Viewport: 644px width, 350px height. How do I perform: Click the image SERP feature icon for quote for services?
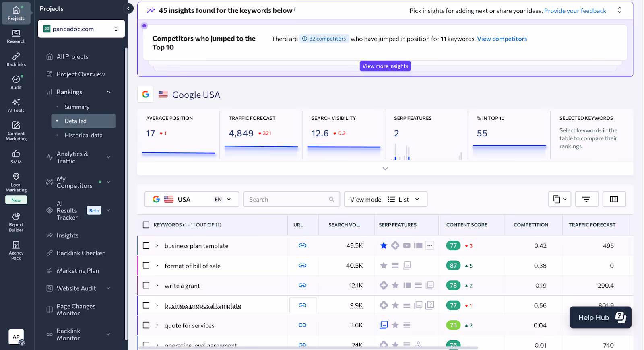pyautogui.click(x=384, y=325)
